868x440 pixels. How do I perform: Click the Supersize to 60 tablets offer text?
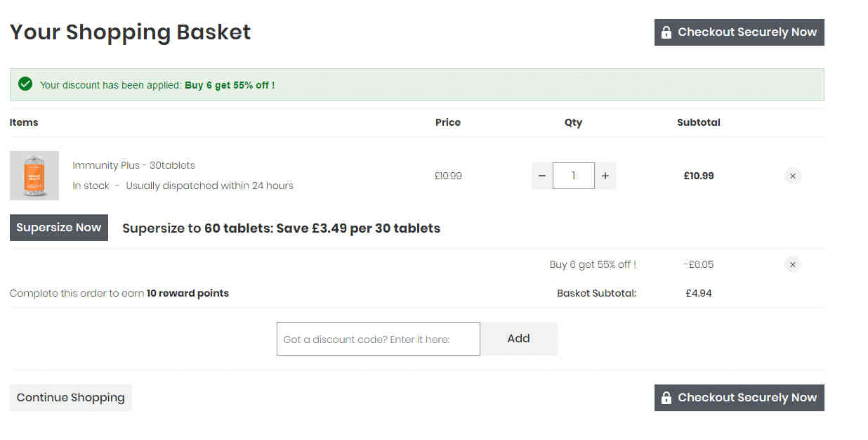[282, 228]
